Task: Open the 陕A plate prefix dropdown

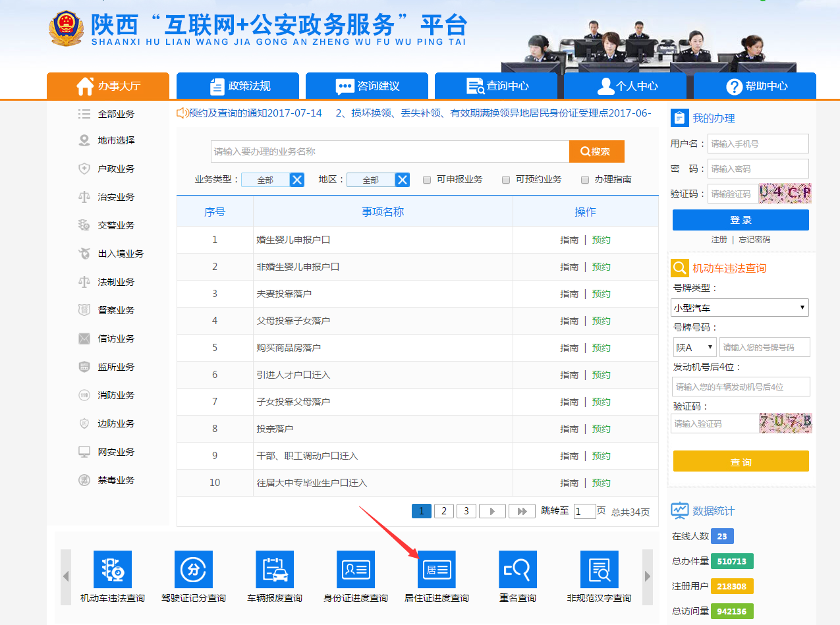Action: click(694, 347)
